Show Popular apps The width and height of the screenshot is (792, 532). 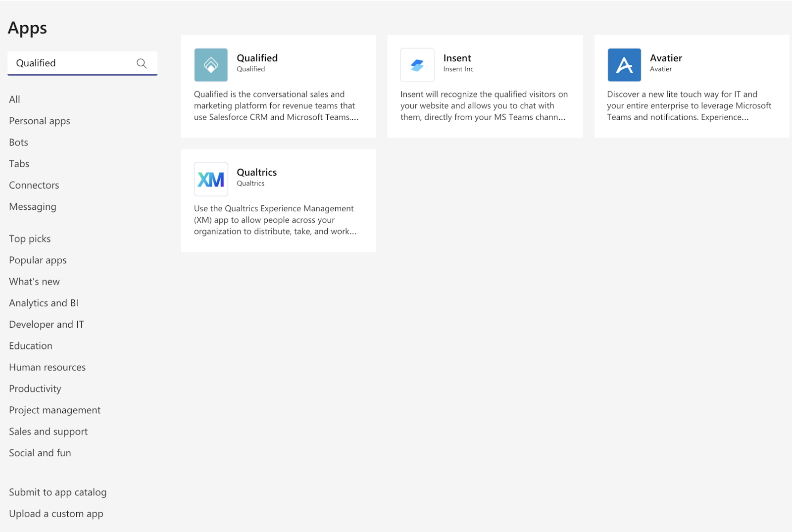38,260
